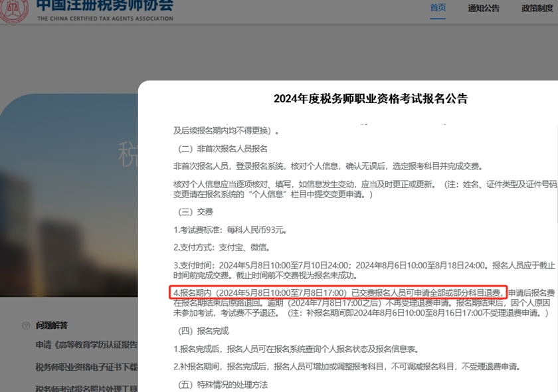Select the 首页 navigation tab
Viewport: 558px width, 392px height.
[437, 7]
